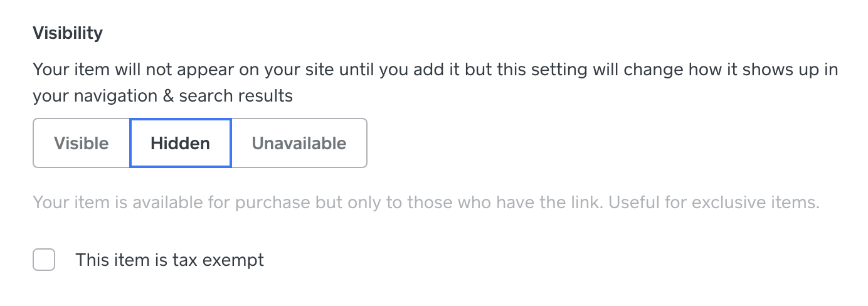Click the 'This item is tax exempt' label
The image size is (868, 306).
point(169,260)
